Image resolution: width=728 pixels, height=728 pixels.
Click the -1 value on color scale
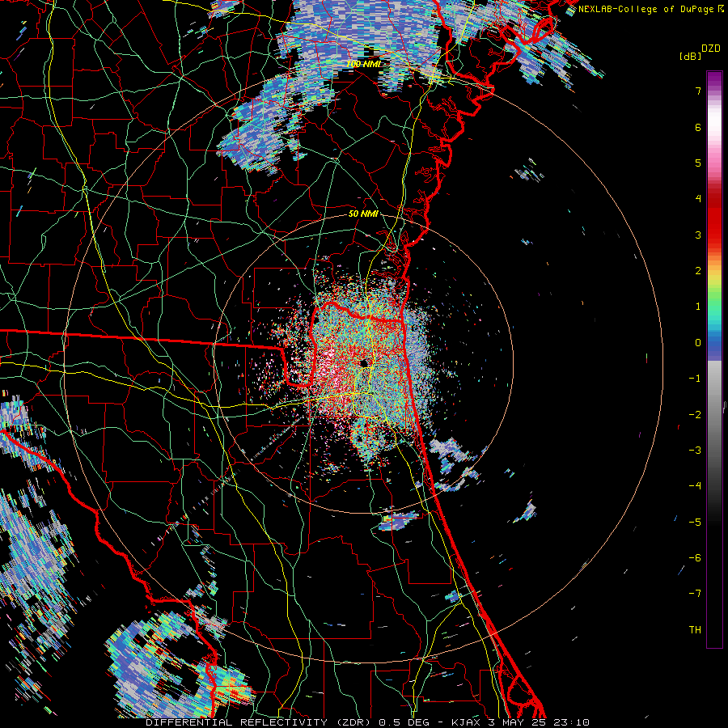click(695, 379)
